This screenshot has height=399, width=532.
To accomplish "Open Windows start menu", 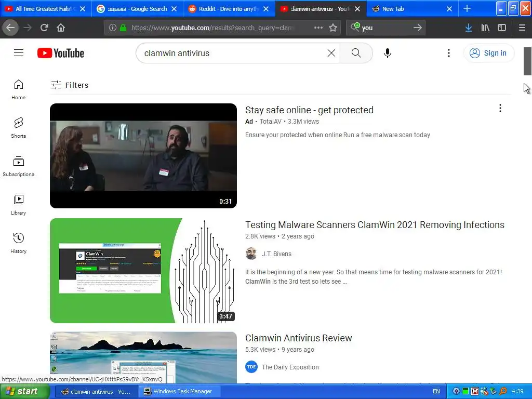I will click(x=24, y=391).
